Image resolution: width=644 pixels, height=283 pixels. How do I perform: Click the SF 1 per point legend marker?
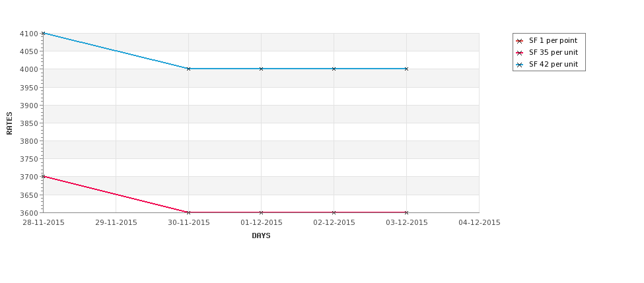pyautogui.click(x=519, y=41)
